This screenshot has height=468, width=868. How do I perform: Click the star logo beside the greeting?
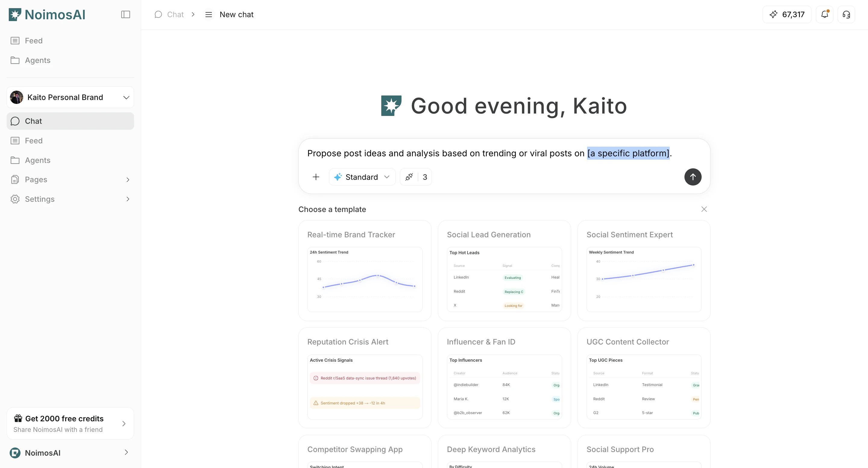point(391,106)
